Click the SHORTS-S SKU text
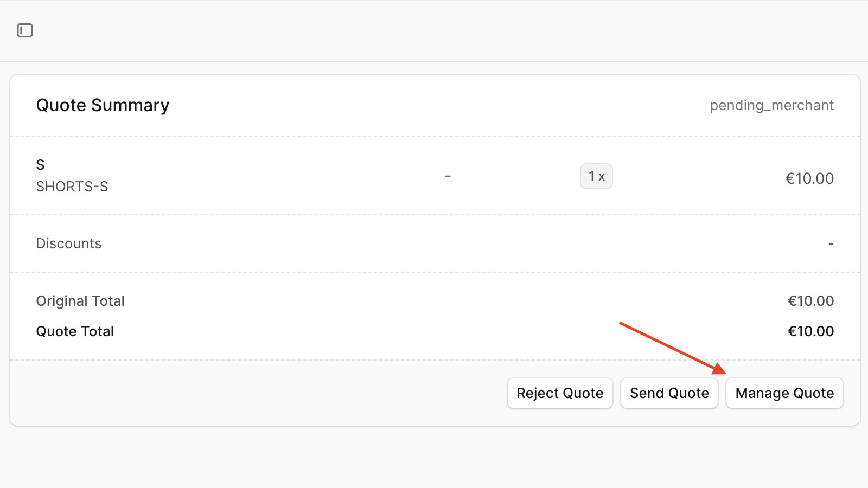 [72, 186]
